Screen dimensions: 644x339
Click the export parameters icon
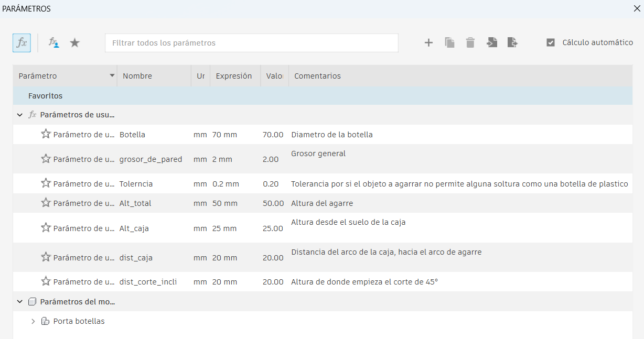click(x=513, y=43)
